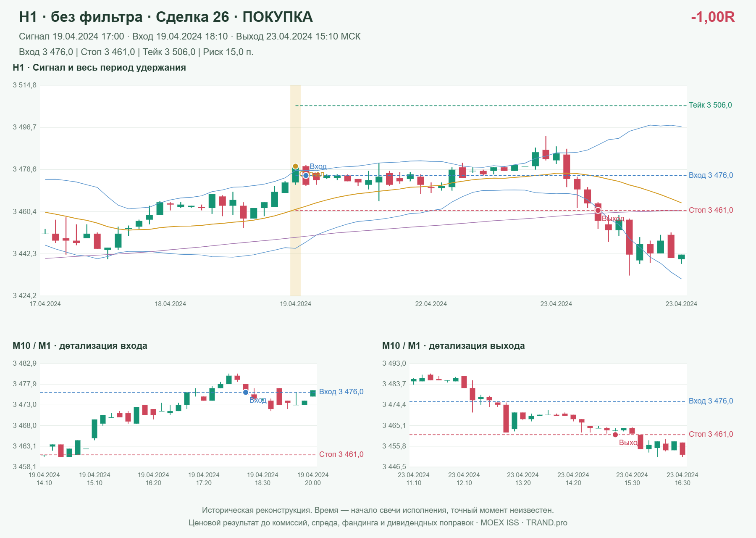Click the orange signal marker dot on H1 chart

click(295, 166)
